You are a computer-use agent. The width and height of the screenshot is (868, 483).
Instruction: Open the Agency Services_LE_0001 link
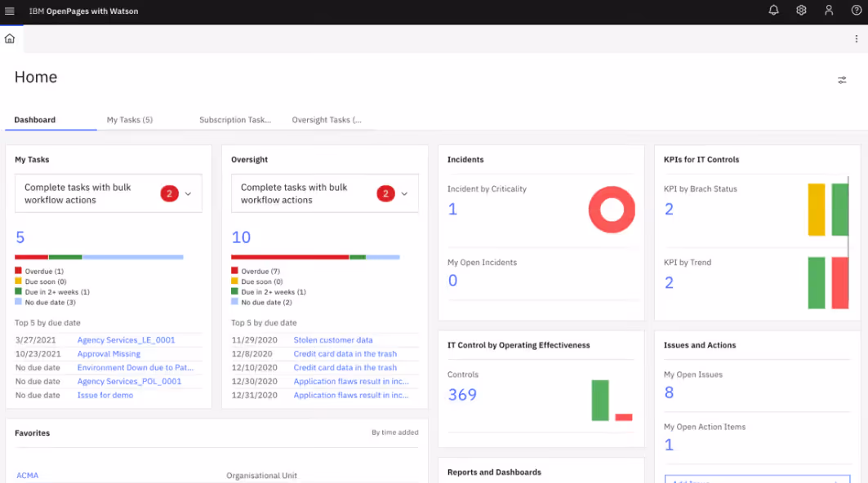(126, 340)
